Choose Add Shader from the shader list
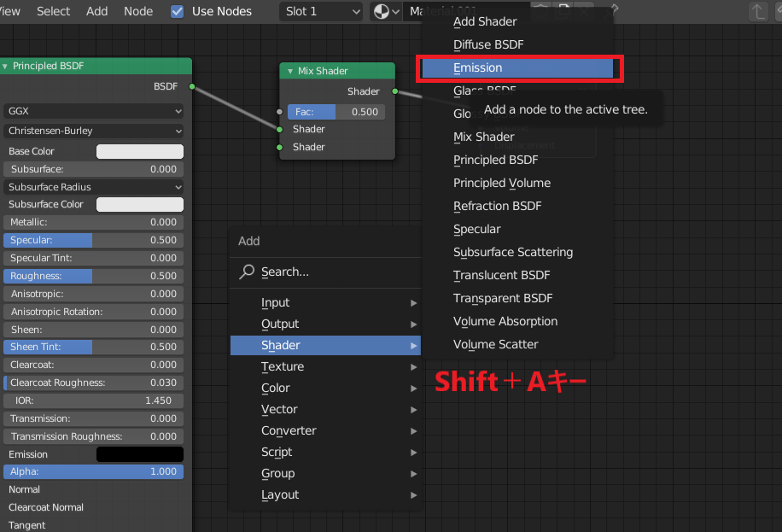The image size is (782, 532). (x=517, y=21)
